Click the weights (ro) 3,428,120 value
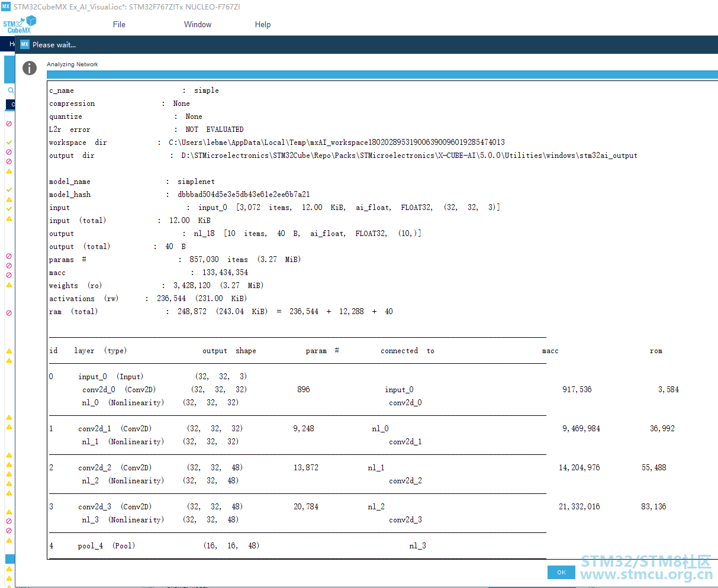 click(218, 286)
